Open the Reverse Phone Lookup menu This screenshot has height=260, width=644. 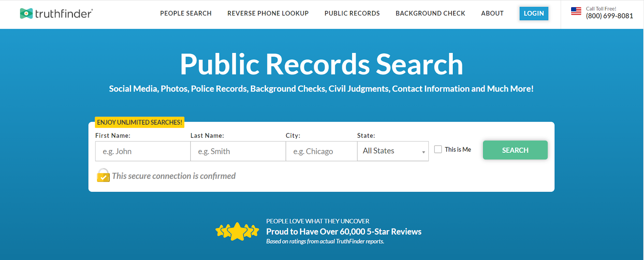click(x=268, y=13)
